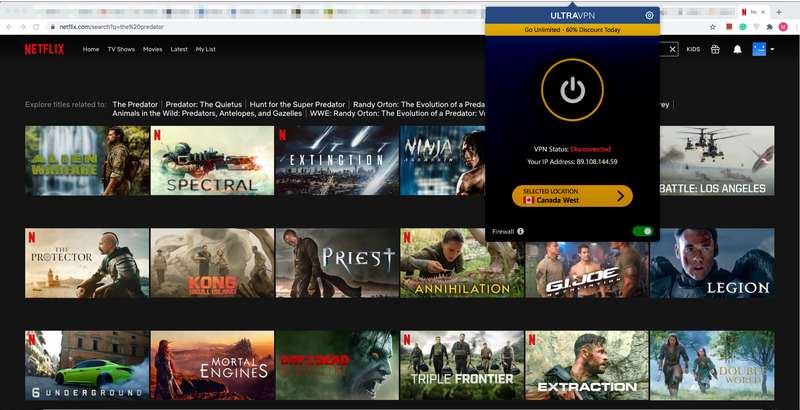Image resolution: width=800 pixels, height=410 pixels.
Task: Click the red browser extension icon
Action: pyautogui.click(x=730, y=27)
